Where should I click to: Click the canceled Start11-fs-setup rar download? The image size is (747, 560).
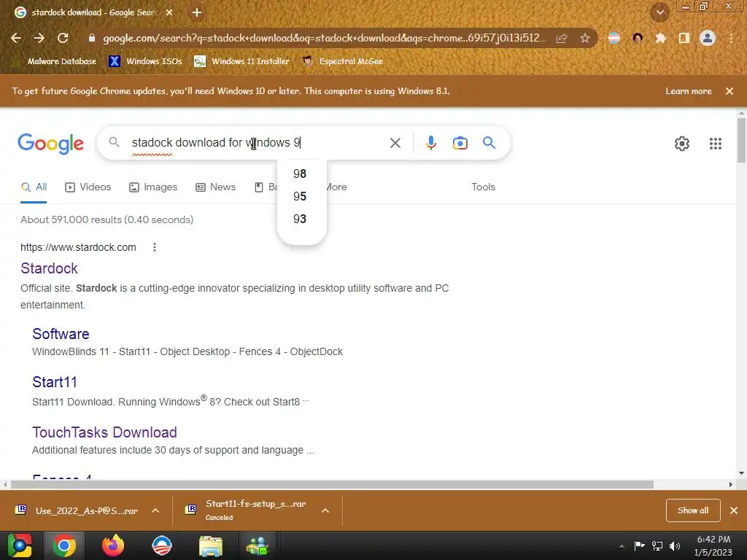(247, 510)
